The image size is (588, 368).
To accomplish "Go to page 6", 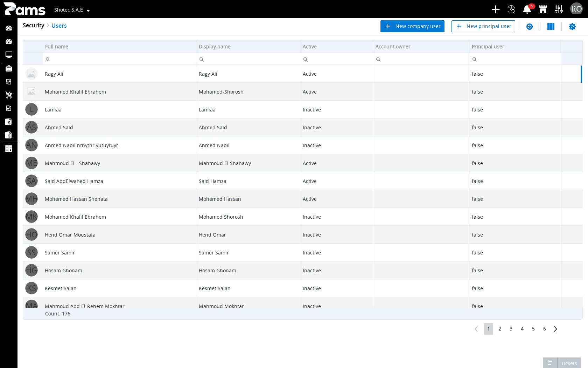I will (545, 329).
